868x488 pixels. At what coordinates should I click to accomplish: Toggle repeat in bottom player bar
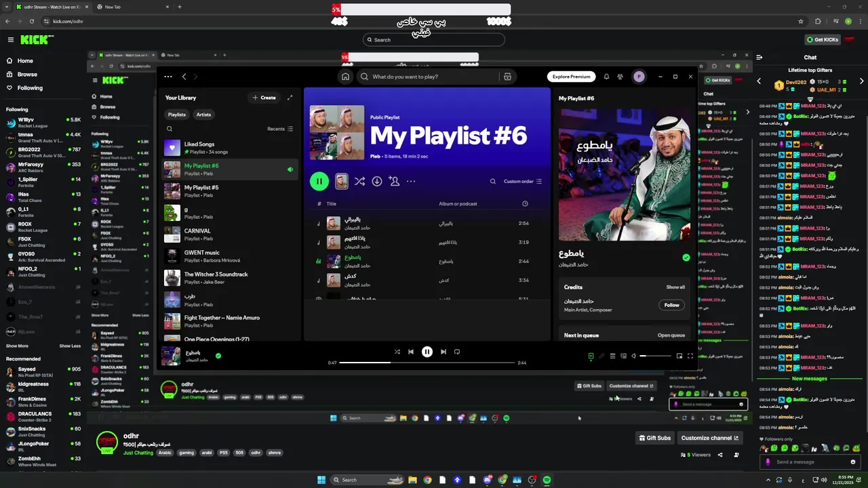[x=457, y=352]
